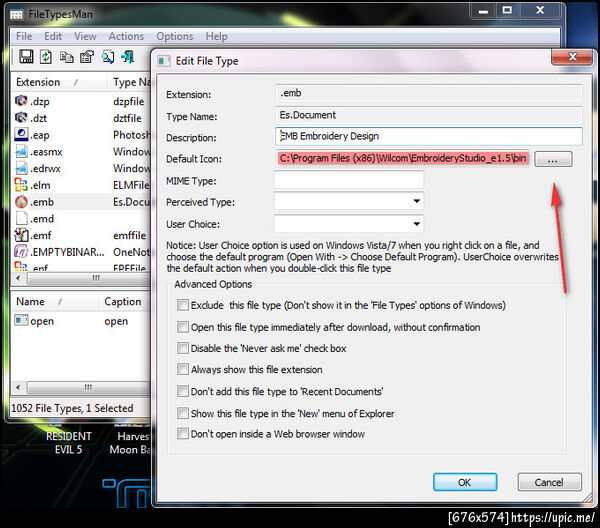Click the .dzp file type icon
600x528 pixels.
(21, 101)
